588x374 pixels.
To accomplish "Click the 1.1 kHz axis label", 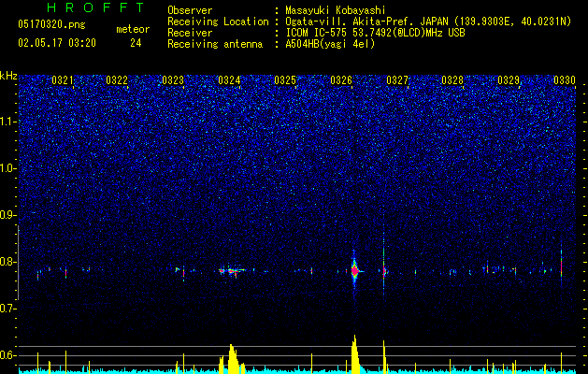I will (x=7, y=122).
